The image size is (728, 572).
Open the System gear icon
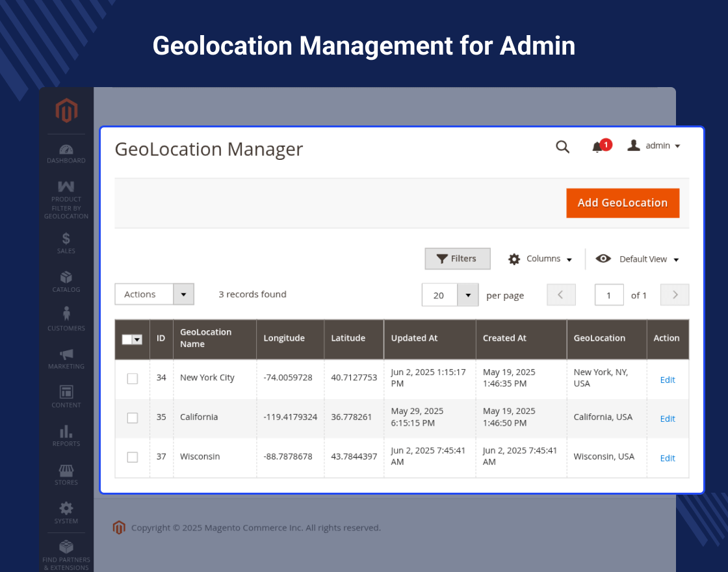point(66,508)
